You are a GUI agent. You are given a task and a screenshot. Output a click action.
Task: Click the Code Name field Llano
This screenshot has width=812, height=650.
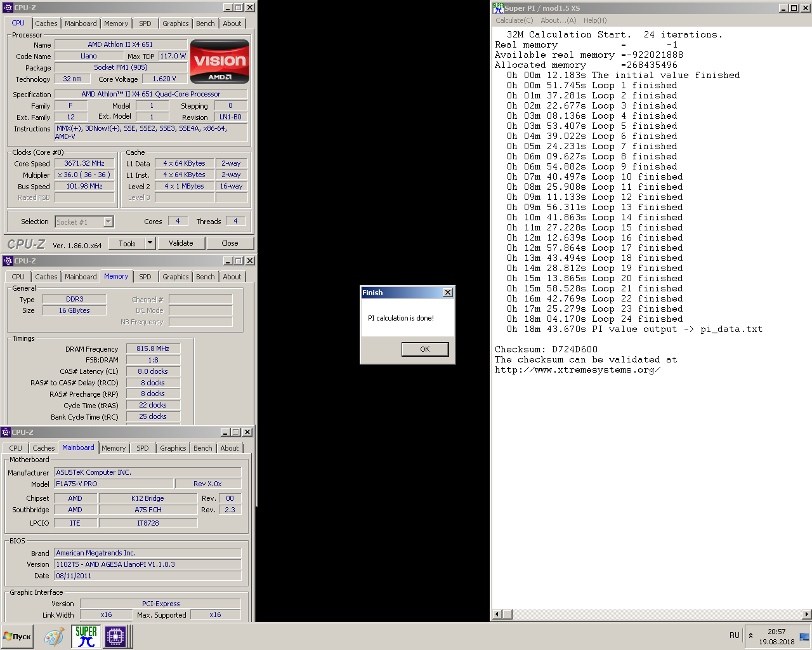pyautogui.click(x=89, y=56)
